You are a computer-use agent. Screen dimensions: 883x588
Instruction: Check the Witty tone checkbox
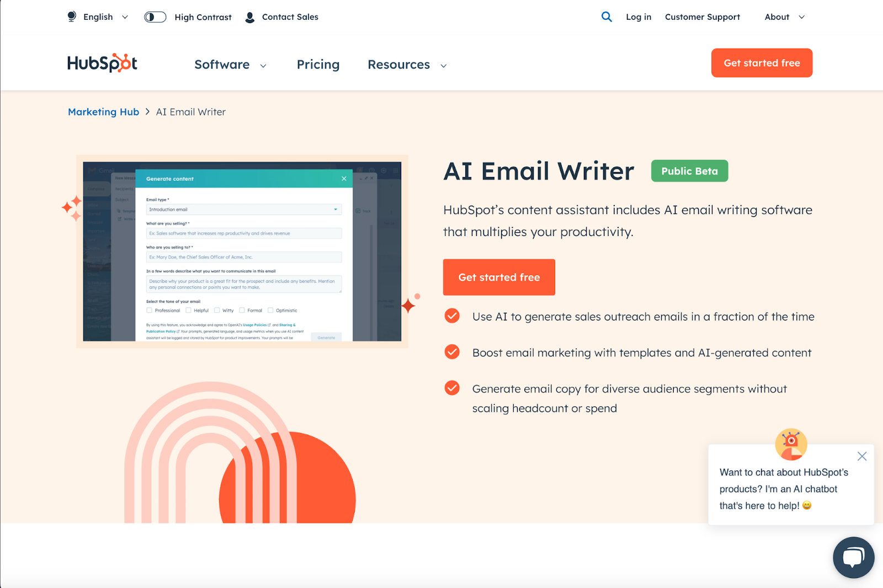(x=217, y=310)
